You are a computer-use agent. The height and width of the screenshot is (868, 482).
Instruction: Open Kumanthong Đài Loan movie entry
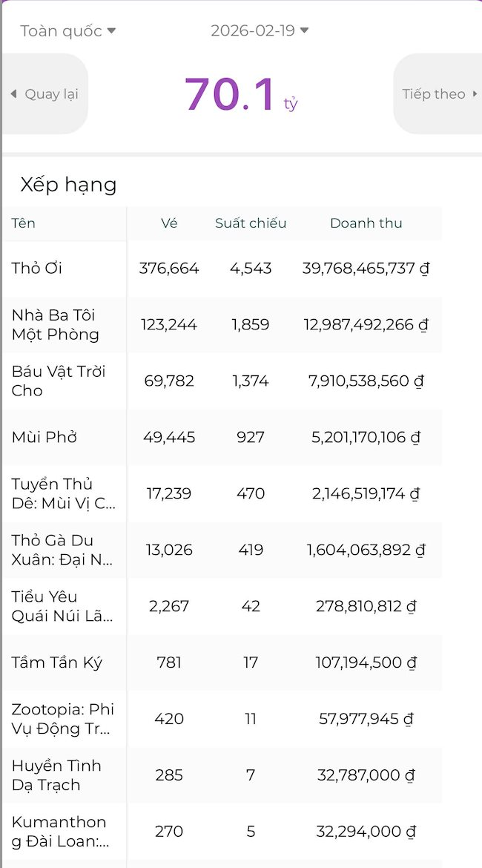click(59, 832)
